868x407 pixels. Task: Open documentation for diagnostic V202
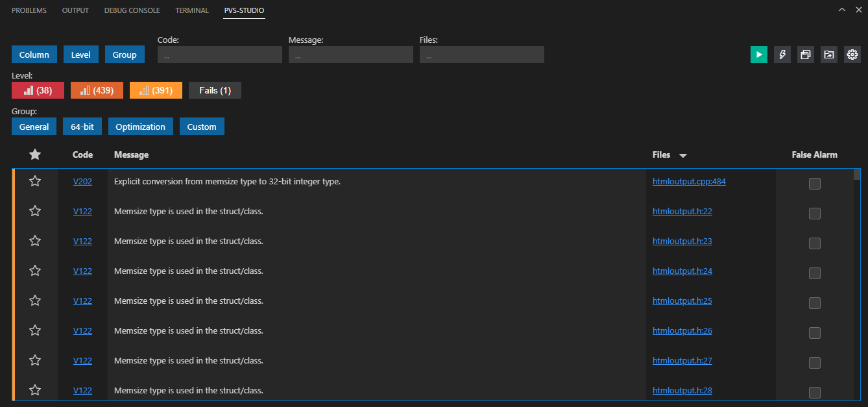pos(82,181)
